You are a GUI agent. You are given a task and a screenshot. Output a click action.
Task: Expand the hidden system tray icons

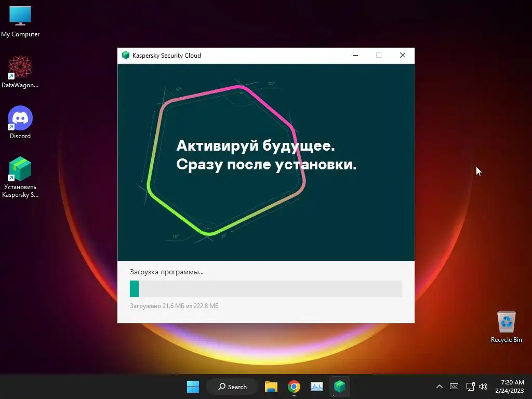[440, 387]
